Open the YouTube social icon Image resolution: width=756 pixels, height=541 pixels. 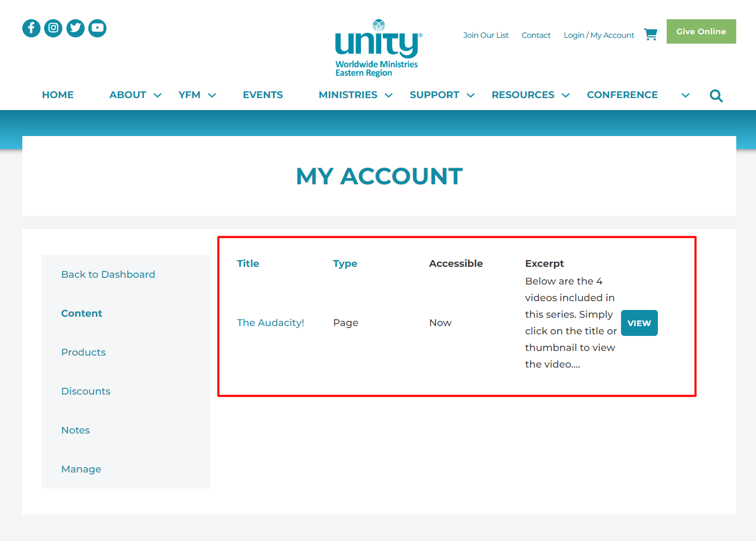click(x=97, y=28)
